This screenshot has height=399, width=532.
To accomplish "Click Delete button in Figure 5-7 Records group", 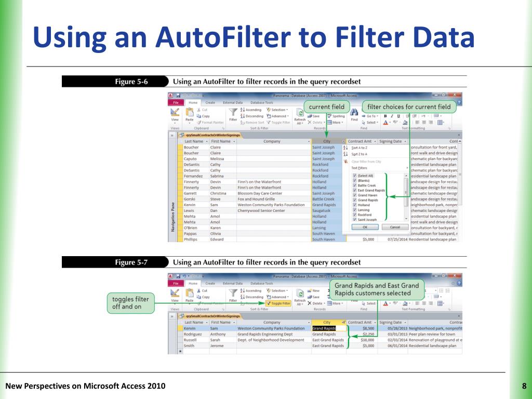I will pyautogui.click(x=315, y=303).
